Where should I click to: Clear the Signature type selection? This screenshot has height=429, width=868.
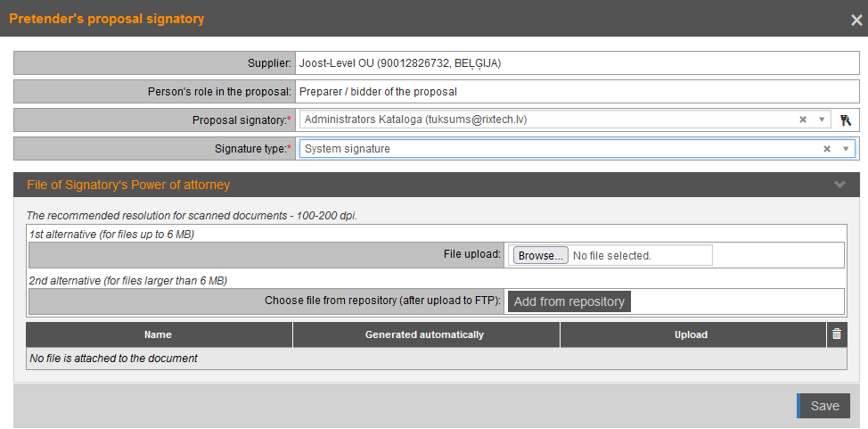(826, 149)
